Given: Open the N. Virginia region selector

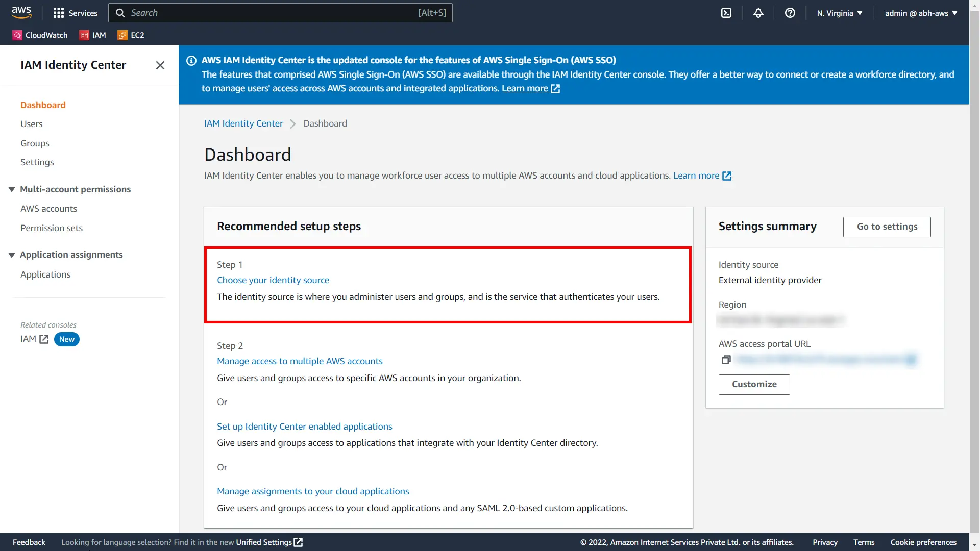Looking at the screenshot, I should [x=839, y=13].
